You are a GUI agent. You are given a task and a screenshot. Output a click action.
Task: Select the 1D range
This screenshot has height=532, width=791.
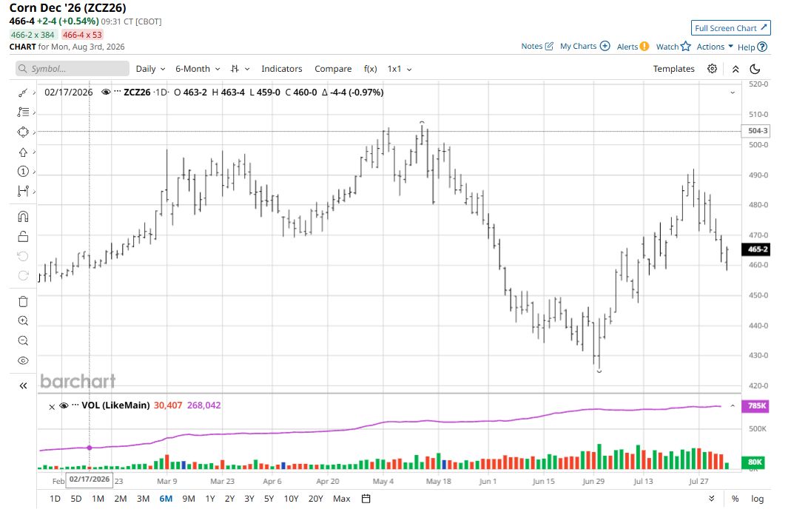pos(55,499)
